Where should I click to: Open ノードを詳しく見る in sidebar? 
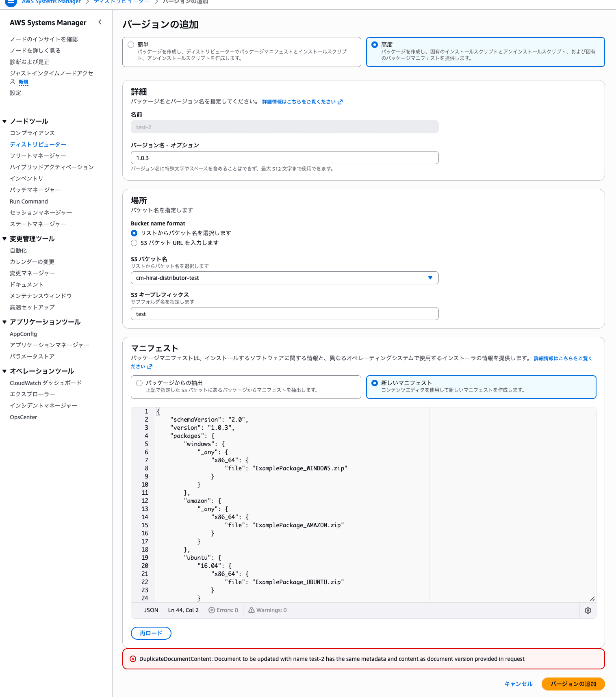[x=35, y=51]
